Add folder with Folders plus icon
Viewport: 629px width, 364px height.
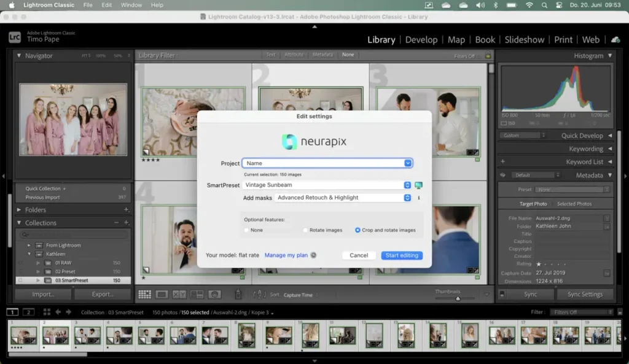[x=126, y=210]
